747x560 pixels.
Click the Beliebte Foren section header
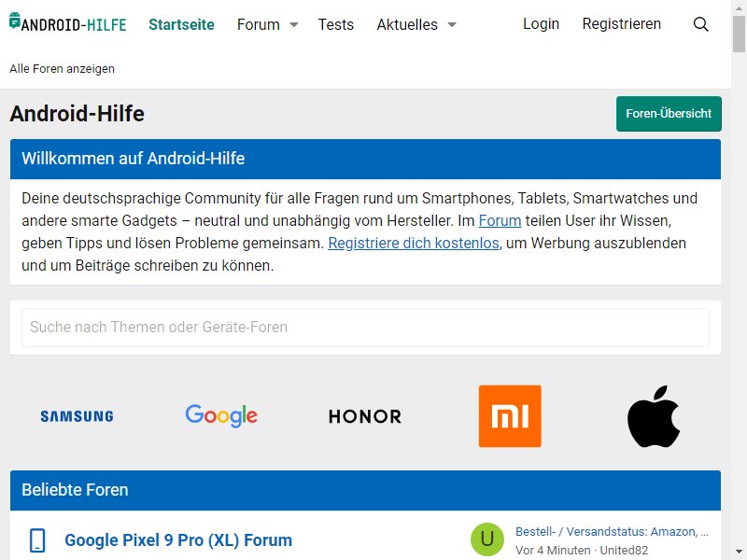click(x=365, y=491)
